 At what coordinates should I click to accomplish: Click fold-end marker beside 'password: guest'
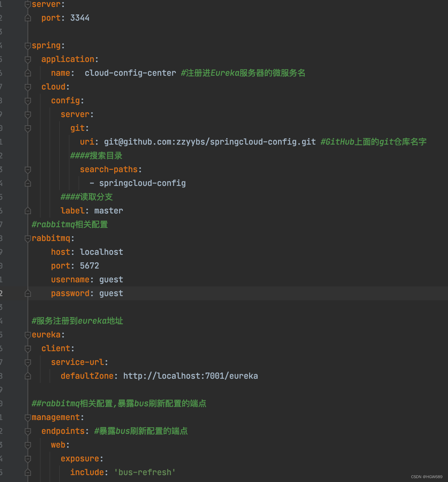pos(28,293)
